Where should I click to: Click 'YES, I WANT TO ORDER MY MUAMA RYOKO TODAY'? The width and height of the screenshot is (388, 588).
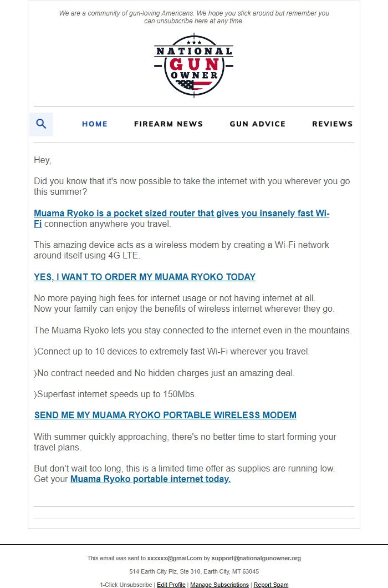[x=145, y=277]
